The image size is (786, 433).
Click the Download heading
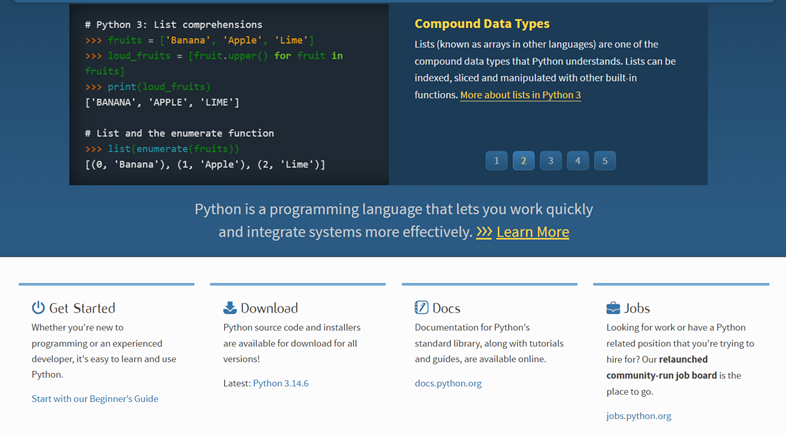269,308
